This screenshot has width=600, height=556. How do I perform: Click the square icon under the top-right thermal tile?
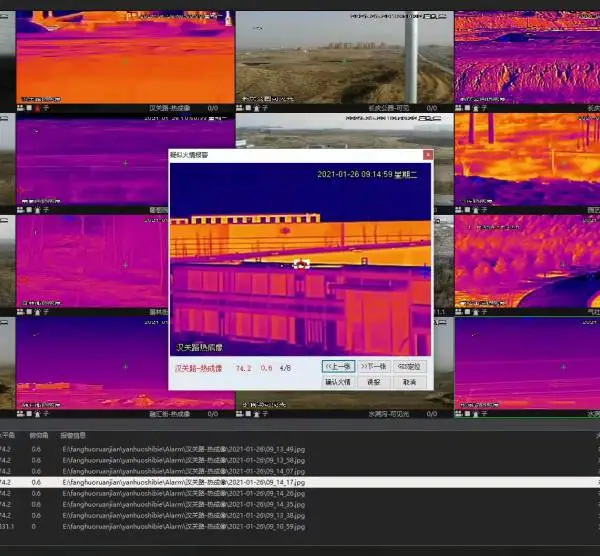pyautogui.click(x=468, y=108)
